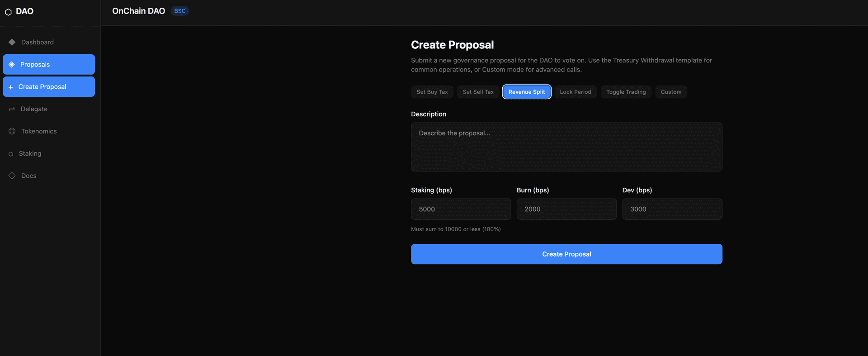Choose the Revenue Split template
The width and height of the screenshot is (868, 356).
[527, 92]
